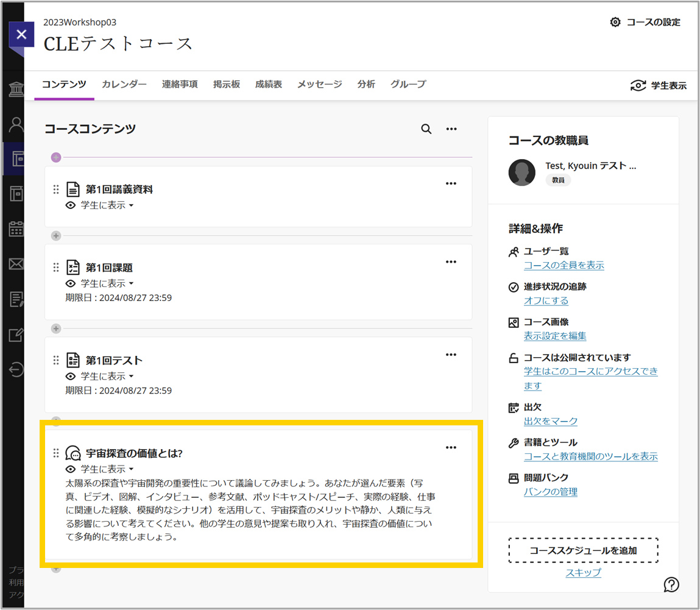Click the purple add content plus button at top
This screenshot has height=610, width=700.
pos(56,157)
